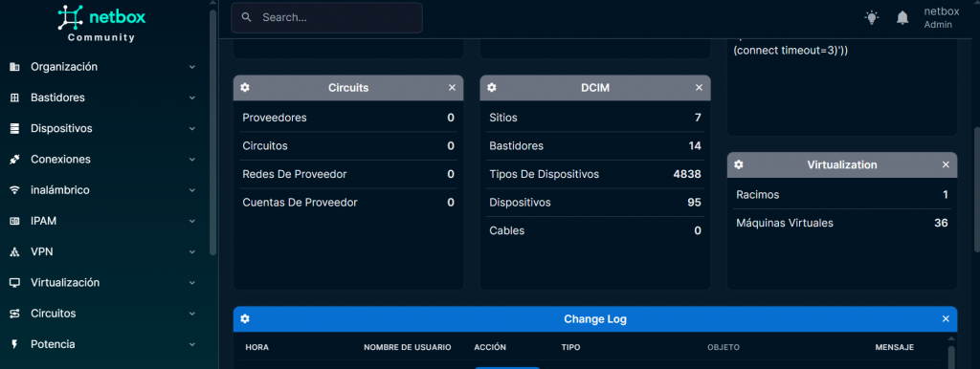
Task: Open the Conexiones sidebar menu
Action: coord(103,160)
